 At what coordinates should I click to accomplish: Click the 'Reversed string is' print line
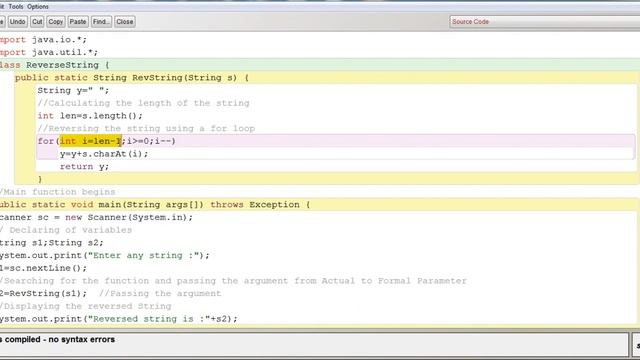tap(119, 318)
